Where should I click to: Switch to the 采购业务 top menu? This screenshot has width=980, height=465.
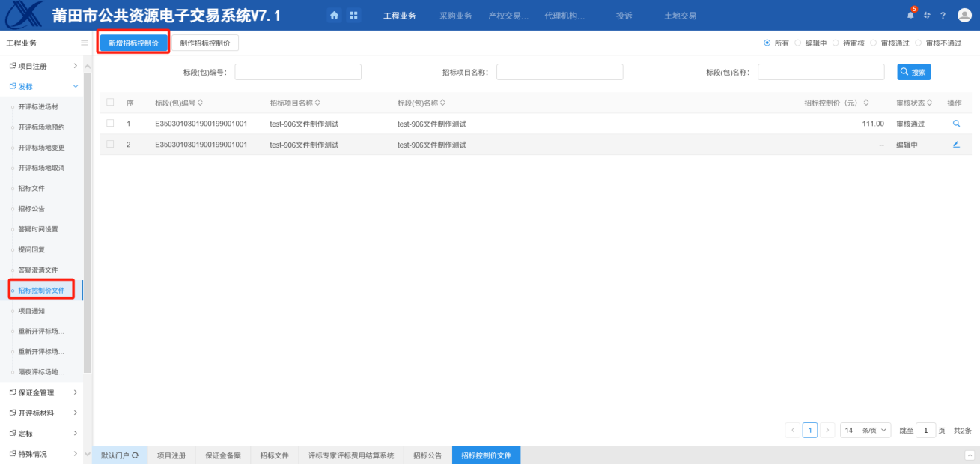[x=455, y=16]
